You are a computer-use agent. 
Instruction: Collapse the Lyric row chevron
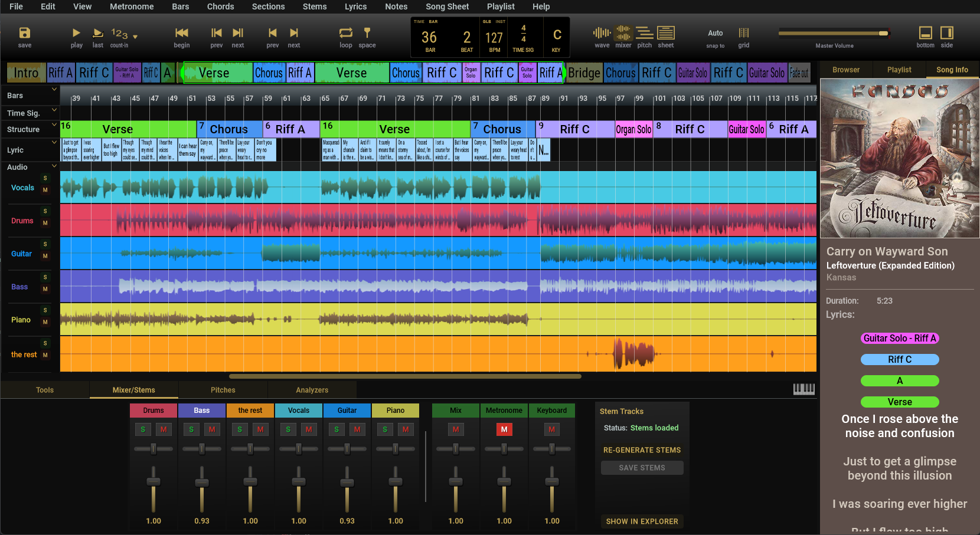54,142
